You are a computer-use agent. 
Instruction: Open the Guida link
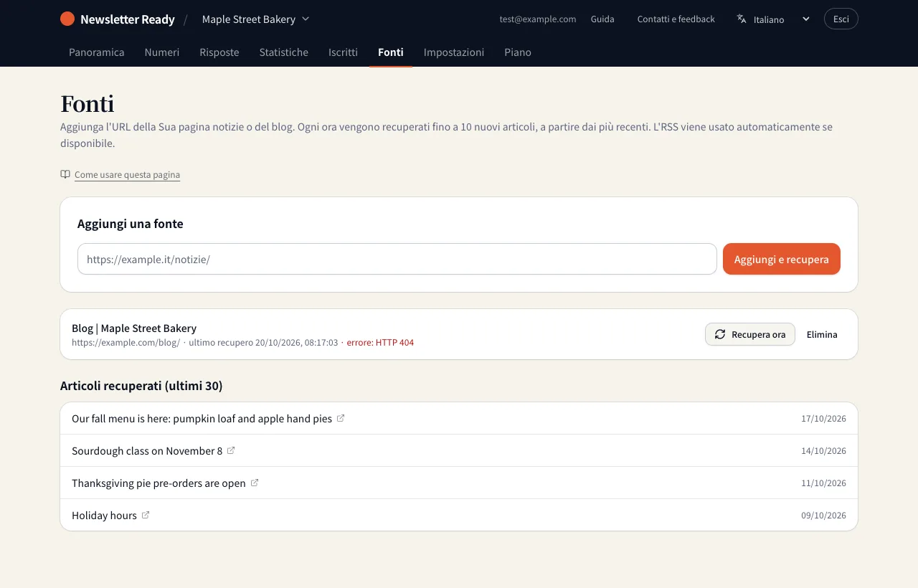pos(602,19)
